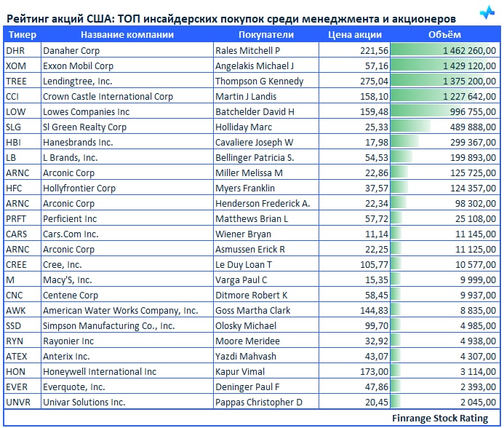Select buyer Wiener Bryan
This screenshot has width=504, height=428.
pyautogui.click(x=266, y=234)
